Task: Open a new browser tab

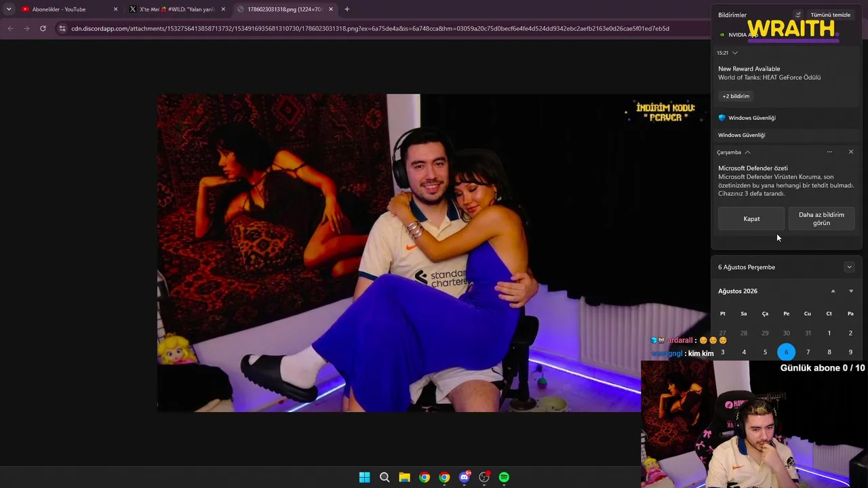Action: pos(347,9)
